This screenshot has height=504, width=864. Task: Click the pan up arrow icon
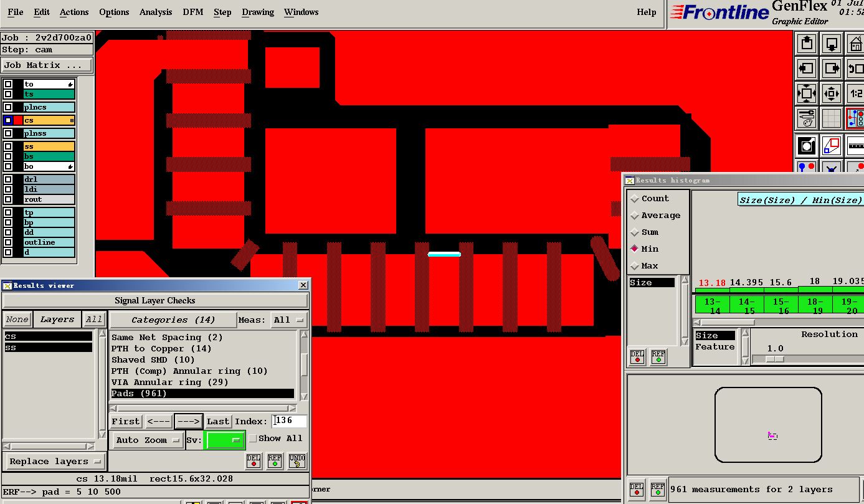[x=807, y=44]
